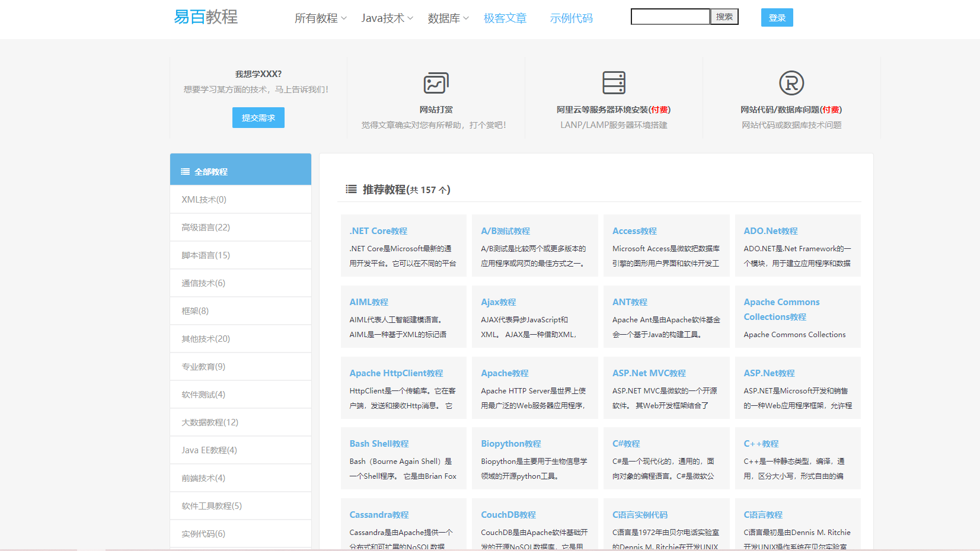This screenshot has height=551, width=980.
Task: Focus the search input field
Action: point(671,17)
